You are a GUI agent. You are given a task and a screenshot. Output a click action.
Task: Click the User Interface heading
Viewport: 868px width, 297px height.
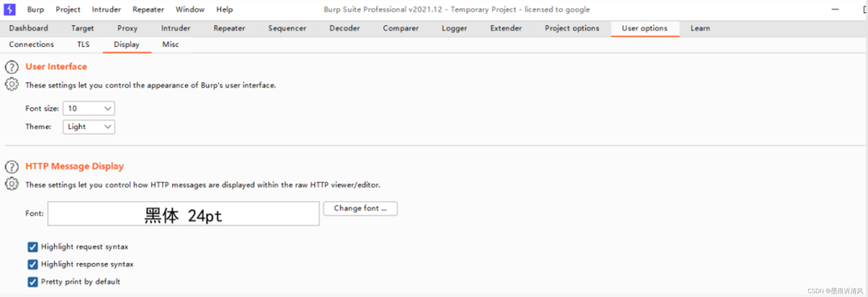[x=56, y=67]
